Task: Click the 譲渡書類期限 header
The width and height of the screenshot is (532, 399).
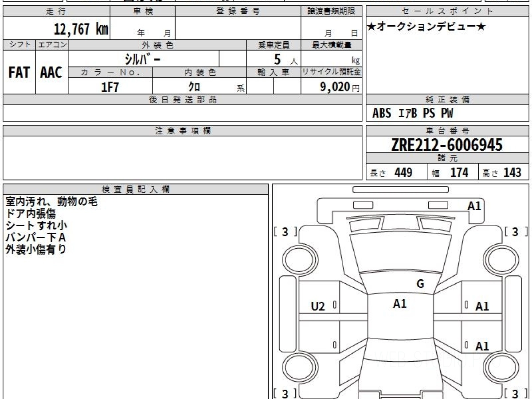Action: coord(332,12)
